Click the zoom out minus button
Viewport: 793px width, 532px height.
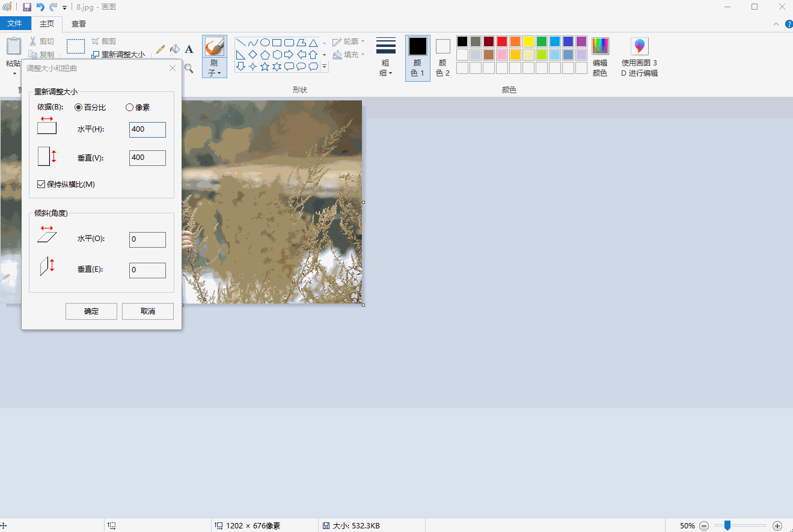[x=704, y=525]
